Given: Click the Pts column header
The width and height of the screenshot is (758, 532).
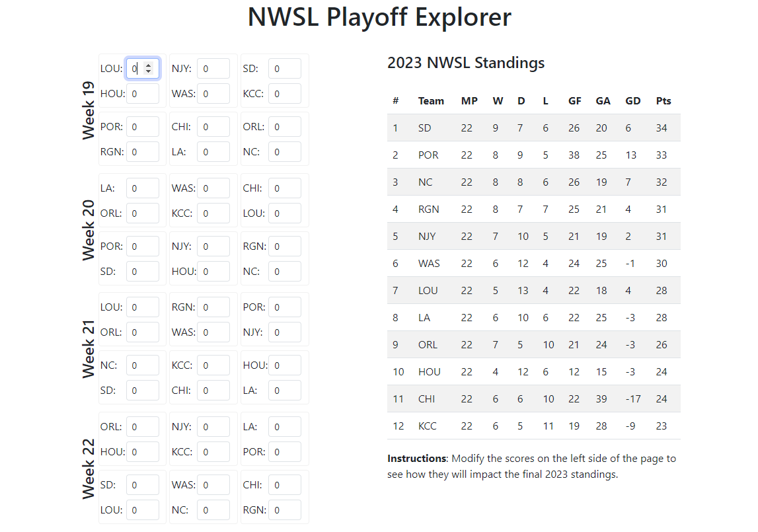Looking at the screenshot, I should point(663,101).
